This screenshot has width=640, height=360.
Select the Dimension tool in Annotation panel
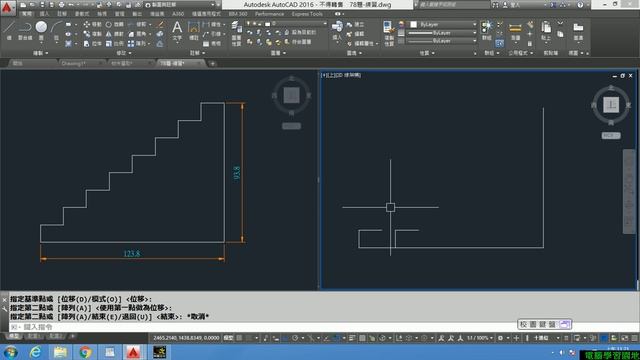[193, 31]
